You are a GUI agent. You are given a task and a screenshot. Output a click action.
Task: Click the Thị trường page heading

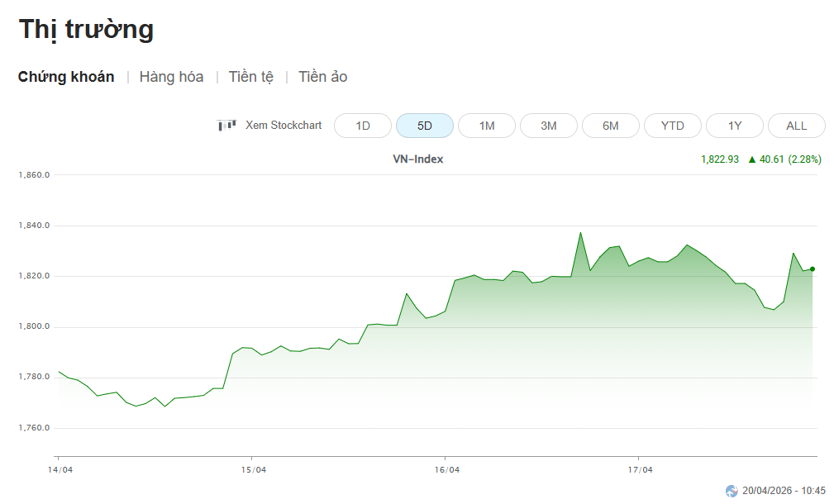[86, 29]
